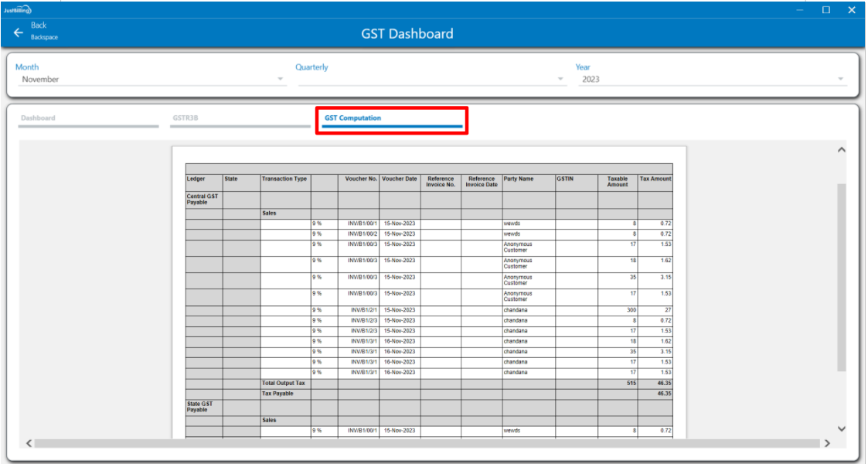Expand the Quarterly dropdown
Screen dimensions: 868x464
(x=431, y=79)
